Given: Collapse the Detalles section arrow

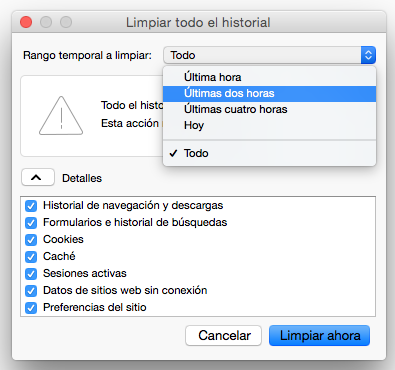Looking at the screenshot, I should 38,177.
